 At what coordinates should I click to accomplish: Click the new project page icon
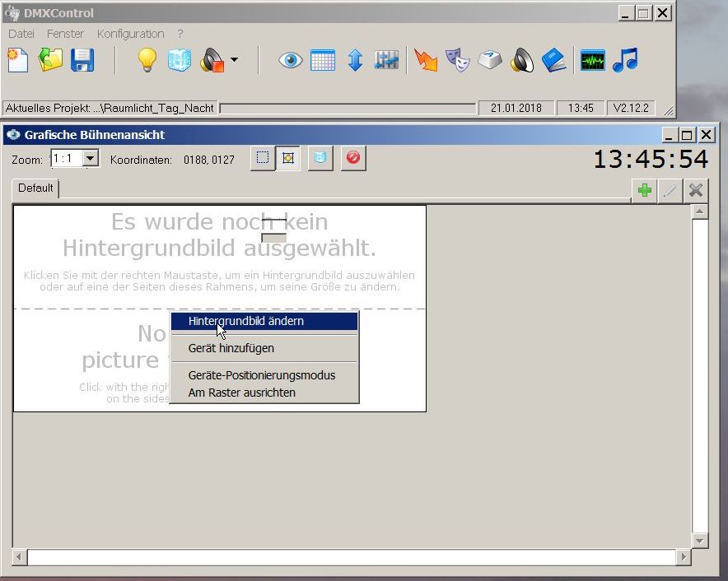pos(17,60)
